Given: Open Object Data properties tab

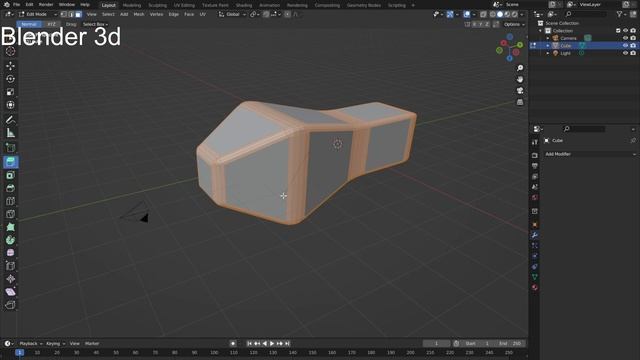Looking at the screenshot, I should click(x=535, y=277).
